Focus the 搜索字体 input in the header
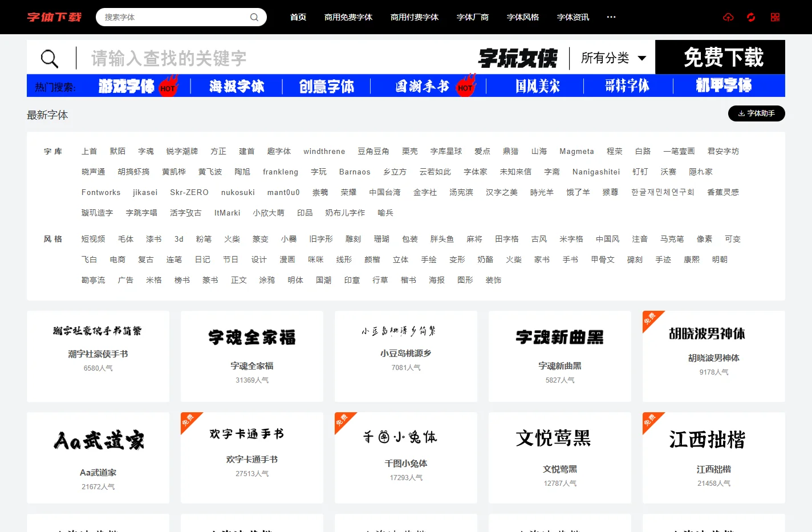The height and width of the screenshot is (532, 812). pos(174,17)
